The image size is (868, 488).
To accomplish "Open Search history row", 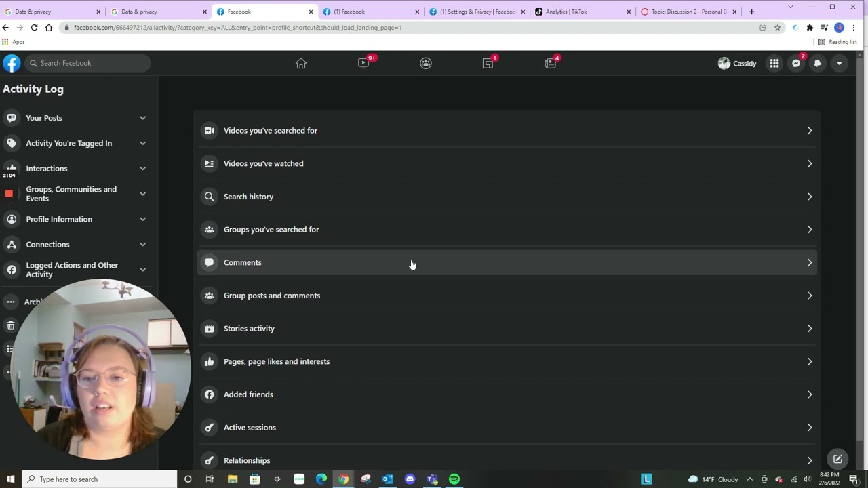I will tap(507, 197).
